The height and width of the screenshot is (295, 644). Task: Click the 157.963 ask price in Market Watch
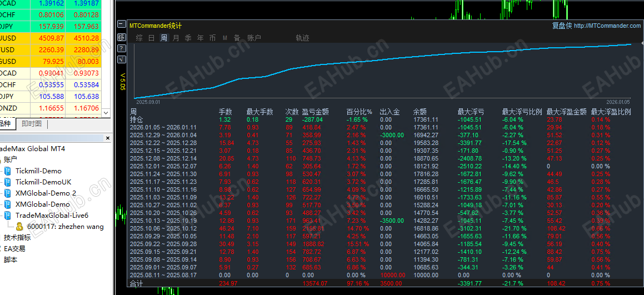tap(86, 26)
